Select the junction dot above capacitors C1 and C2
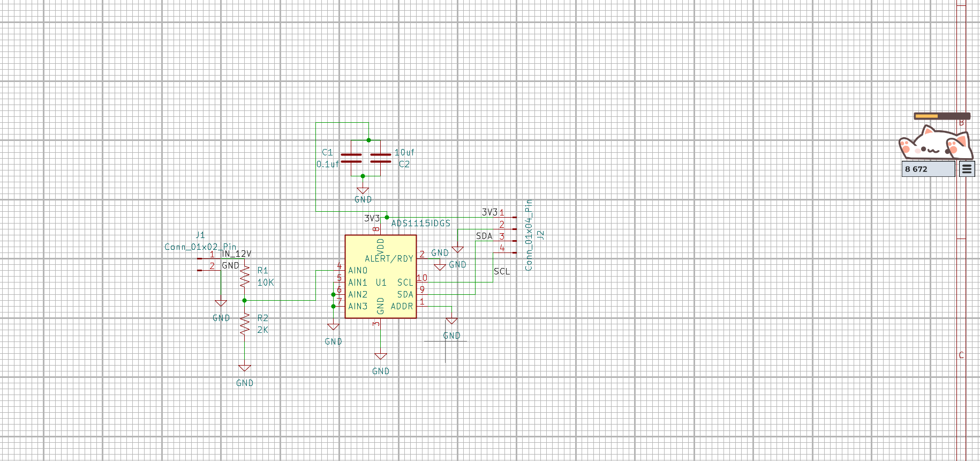The height and width of the screenshot is (461, 980). [368, 140]
